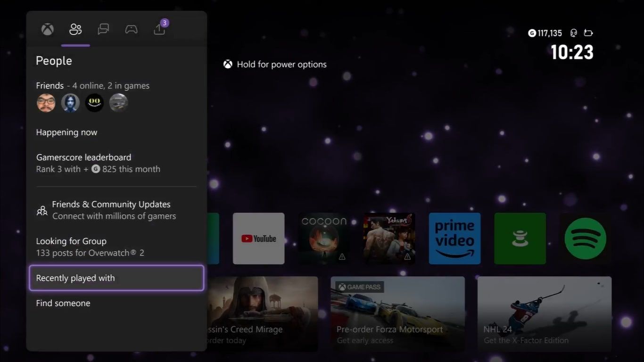Open the Xbox guide home icon
The image size is (644, 362).
point(47,29)
